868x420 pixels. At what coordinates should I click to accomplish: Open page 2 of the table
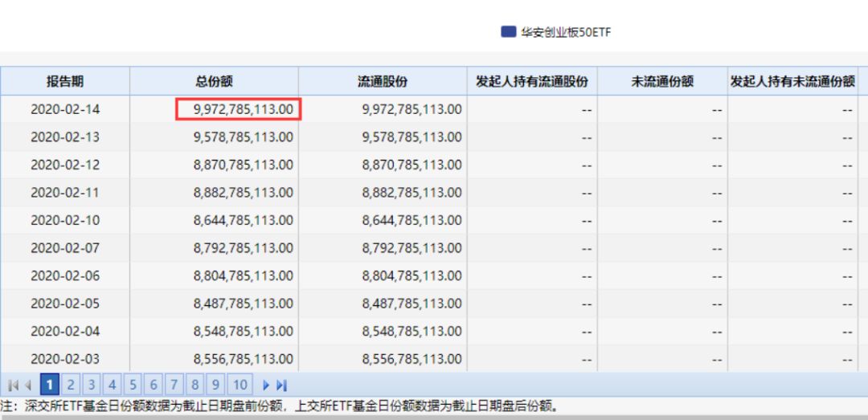71,384
